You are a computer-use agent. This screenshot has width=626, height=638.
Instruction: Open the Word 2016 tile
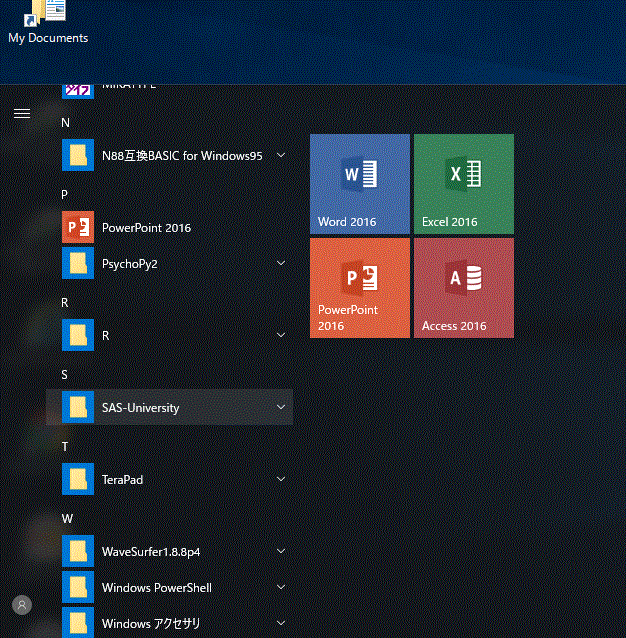coord(360,184)
